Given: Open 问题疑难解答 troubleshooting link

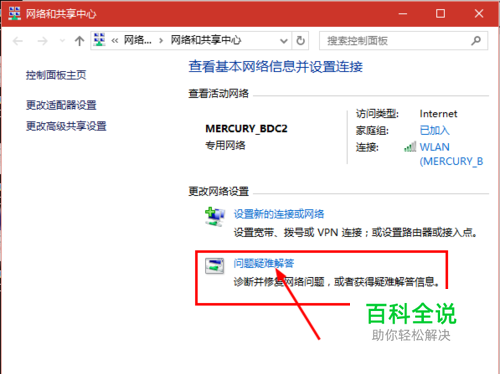Looking at the screenshot, I should click(263, 263).
